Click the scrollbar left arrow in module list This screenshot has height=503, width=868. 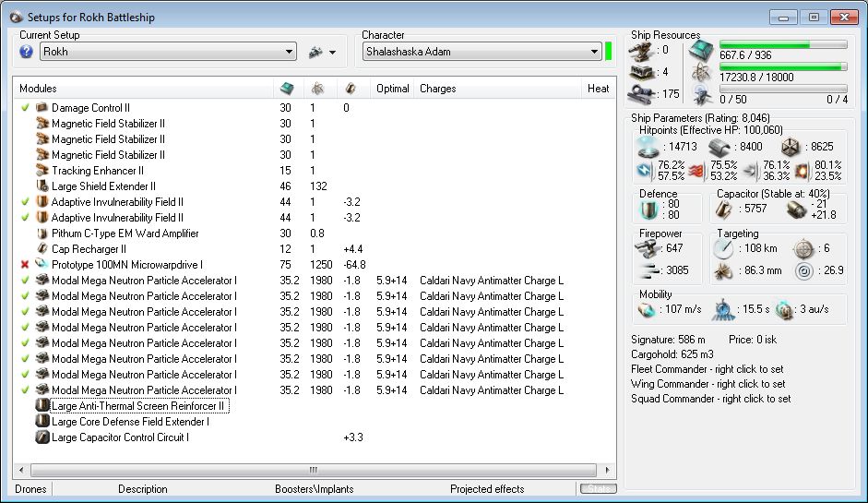[21, 471]
